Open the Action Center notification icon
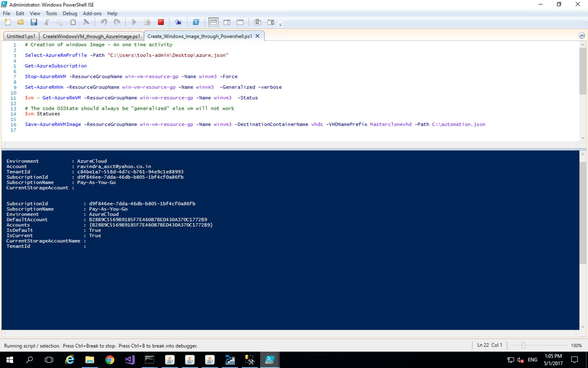This screenshot has height=368, width=588. pyautogui.click(x=574, y=360)
